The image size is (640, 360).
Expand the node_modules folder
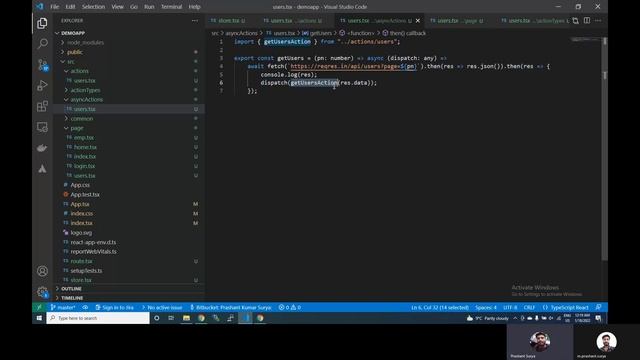(130, 42)
